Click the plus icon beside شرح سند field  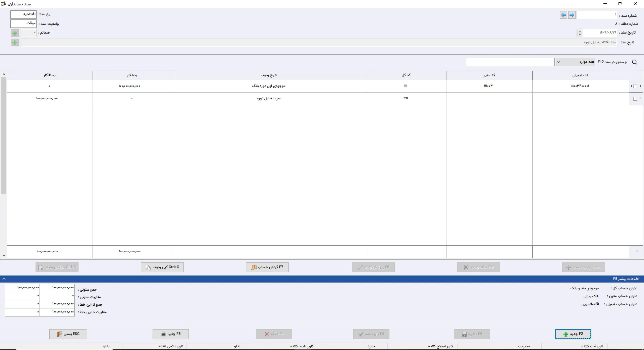(15, 43)
